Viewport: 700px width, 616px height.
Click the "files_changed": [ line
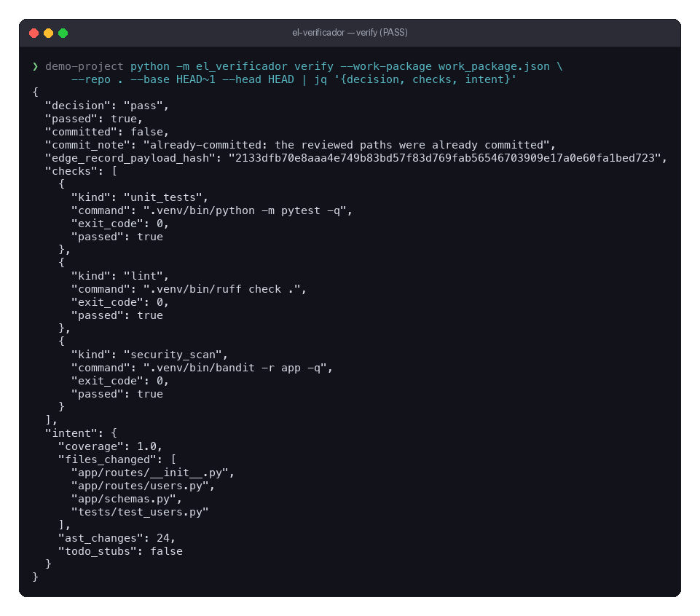click(x=117, y=459)
